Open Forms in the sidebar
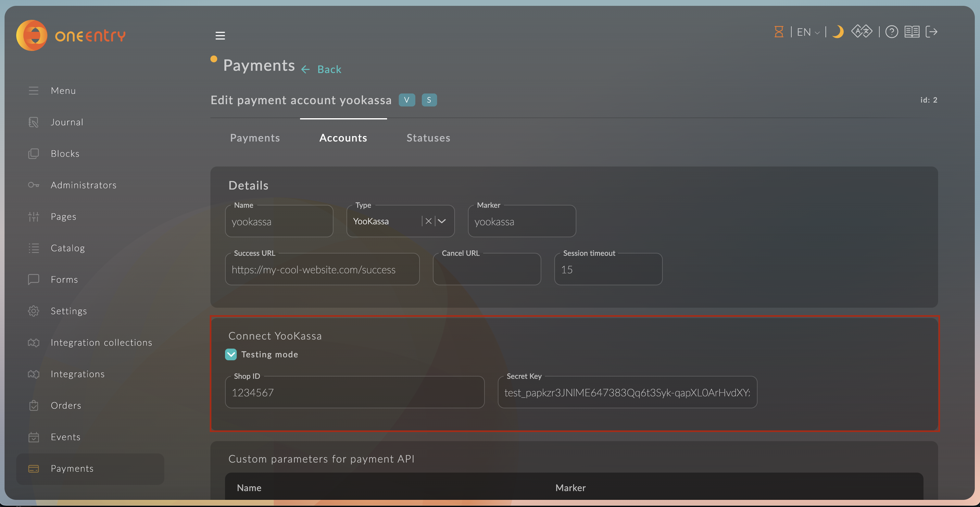The height and width of the screenshot is (507, 980). coord(64,279)
